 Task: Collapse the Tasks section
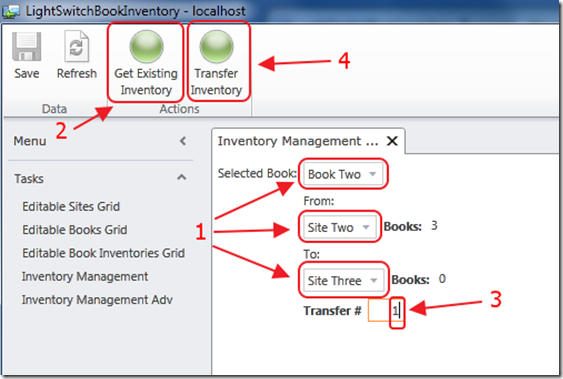[x=182, y=177]
